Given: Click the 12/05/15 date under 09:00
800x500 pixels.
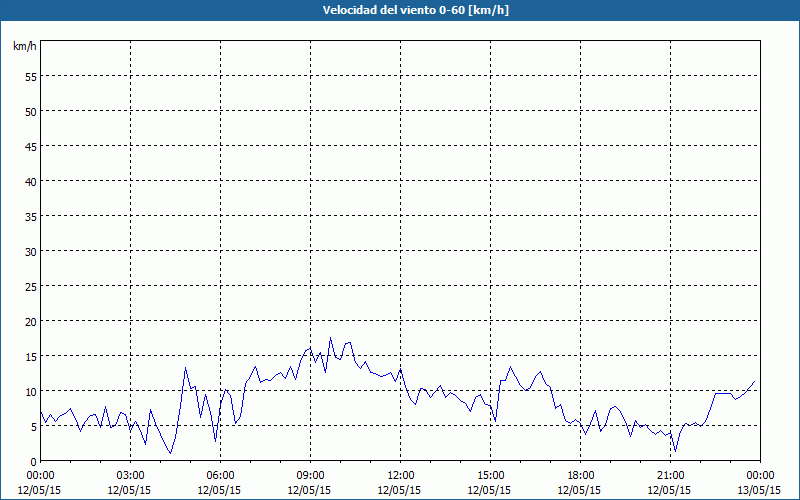Looking at the screenshot, I should coord(309,490).
